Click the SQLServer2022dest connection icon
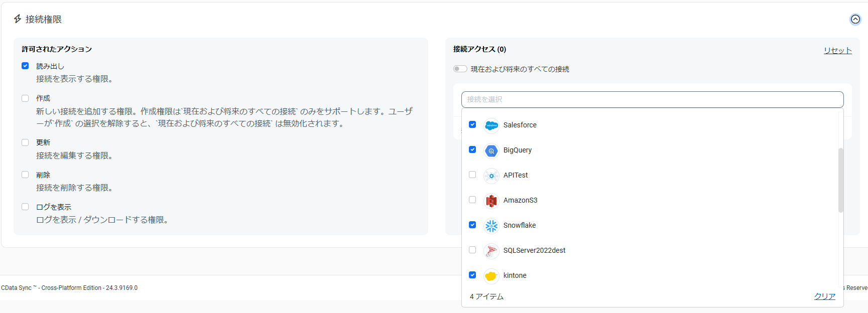Viewport: 868px width, 313px height. pos(491,251)
